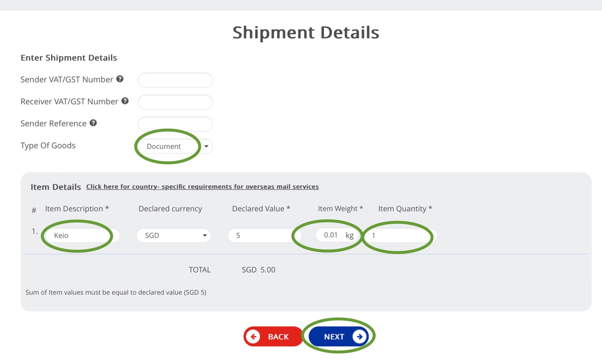This screenshot has width=602, height=364.
Task: Focus the Receiver VAT/GST Number input field
Action: (x=175, y=102)
